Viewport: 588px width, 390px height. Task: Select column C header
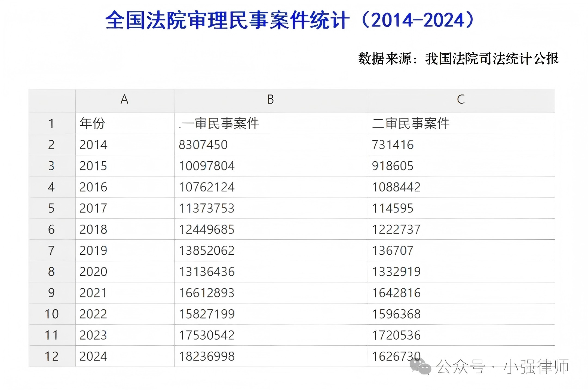tap(461, 100)
